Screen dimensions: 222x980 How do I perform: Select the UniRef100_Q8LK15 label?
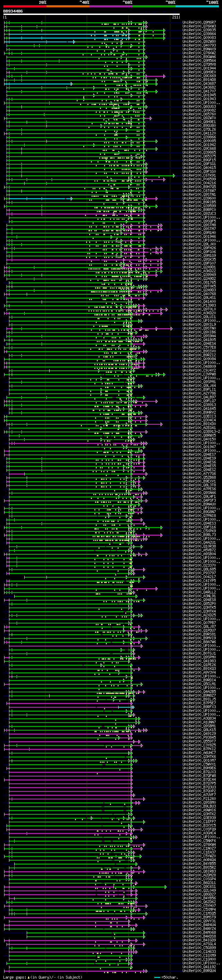pos(199,730)
